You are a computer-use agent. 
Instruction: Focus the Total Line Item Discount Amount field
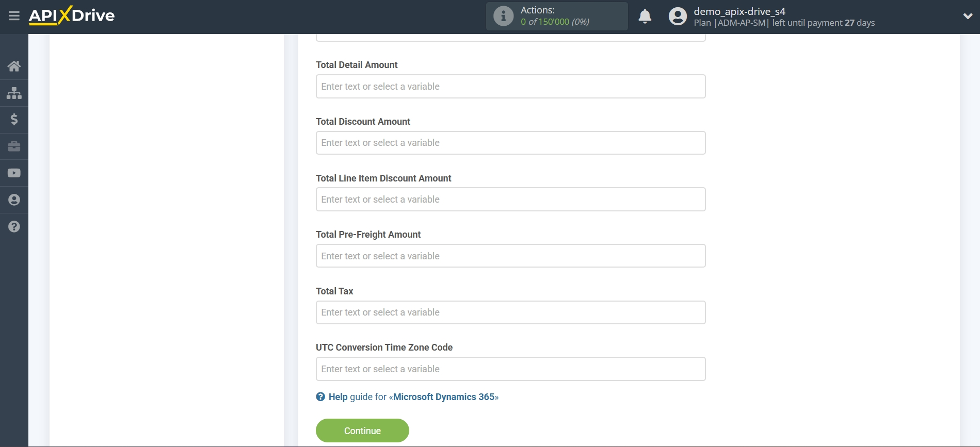point(510,200)
